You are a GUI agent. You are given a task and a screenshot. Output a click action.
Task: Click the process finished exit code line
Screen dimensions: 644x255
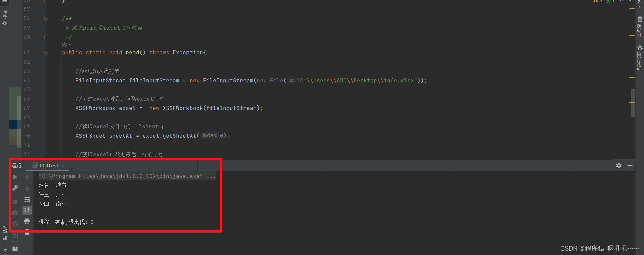pyautogui.click(x=66, y=222)
